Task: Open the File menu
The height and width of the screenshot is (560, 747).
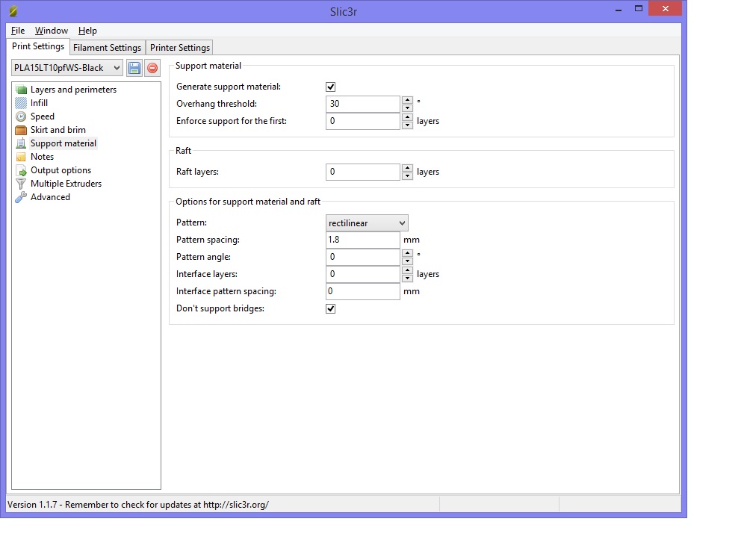Action: 18,31
